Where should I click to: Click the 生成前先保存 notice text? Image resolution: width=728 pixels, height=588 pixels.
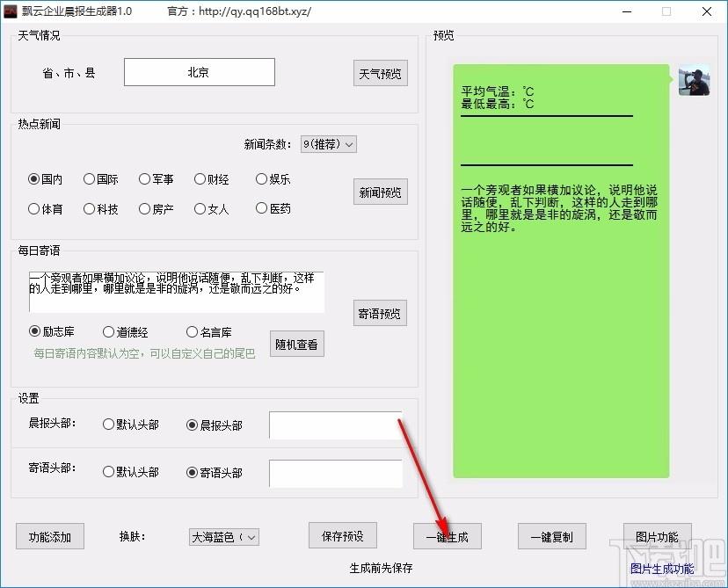pos(382,568)
